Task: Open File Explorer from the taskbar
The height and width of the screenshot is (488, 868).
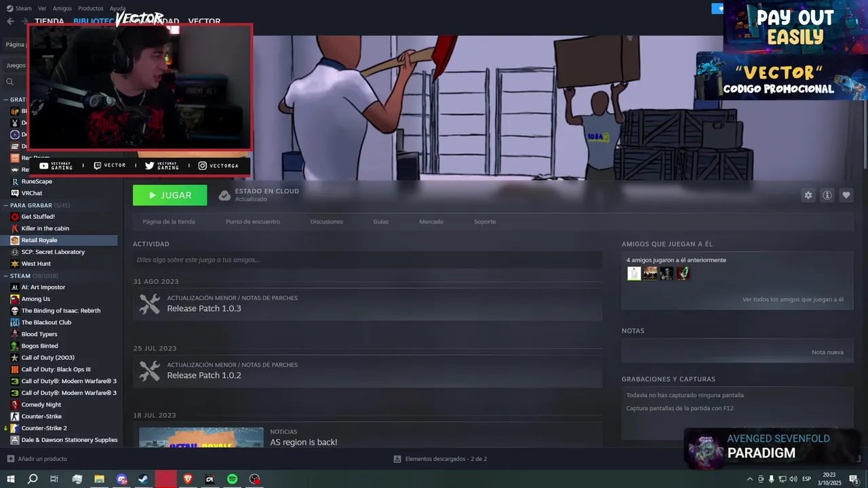Action: 99,479
